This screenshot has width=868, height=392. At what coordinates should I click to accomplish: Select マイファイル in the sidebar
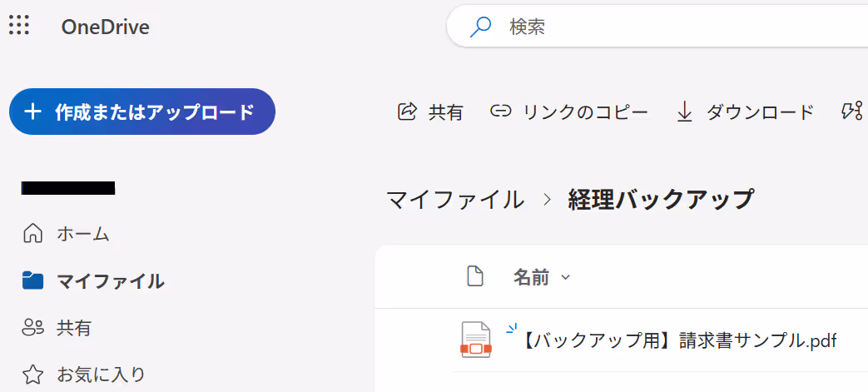pos(93,281)
